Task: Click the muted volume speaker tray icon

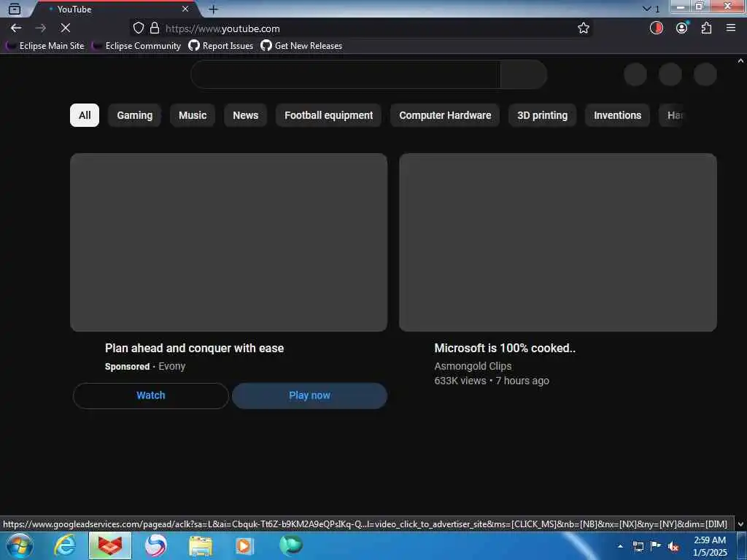Action: tap(673, 547)
